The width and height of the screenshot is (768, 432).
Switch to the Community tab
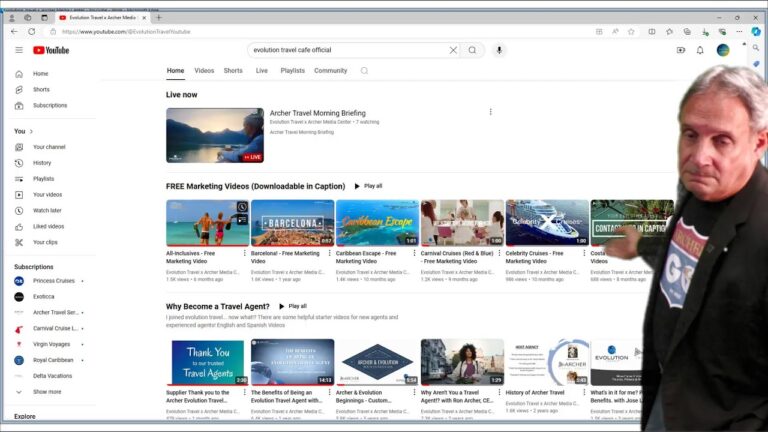[331, 71]
